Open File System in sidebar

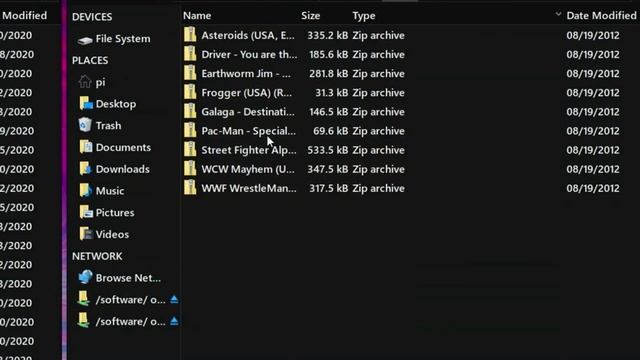tap(123, 39)
